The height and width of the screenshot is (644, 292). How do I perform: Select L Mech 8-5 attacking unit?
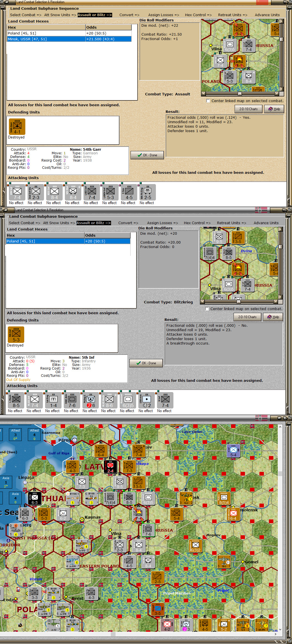tap(16, 400)
